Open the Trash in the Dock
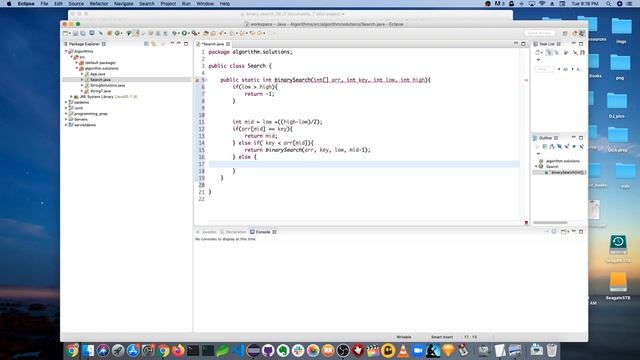This screenshot has width=640, height=360. [551, 351]
